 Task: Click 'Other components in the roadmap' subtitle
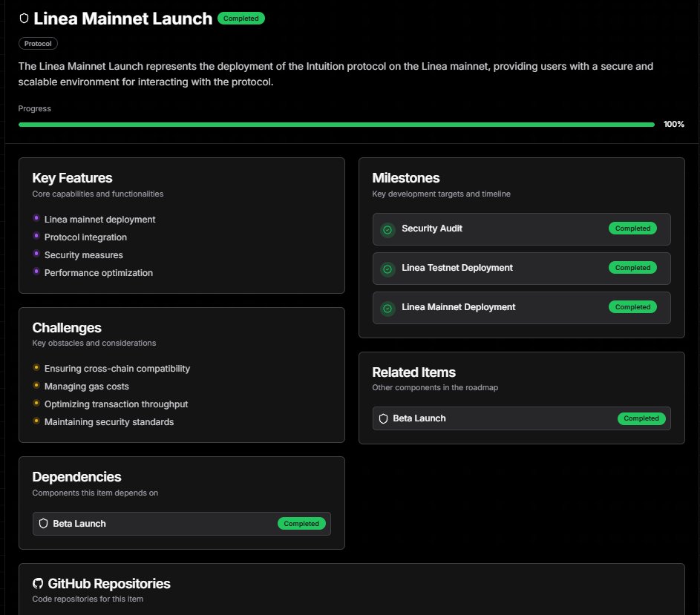(x=435, y=387)
